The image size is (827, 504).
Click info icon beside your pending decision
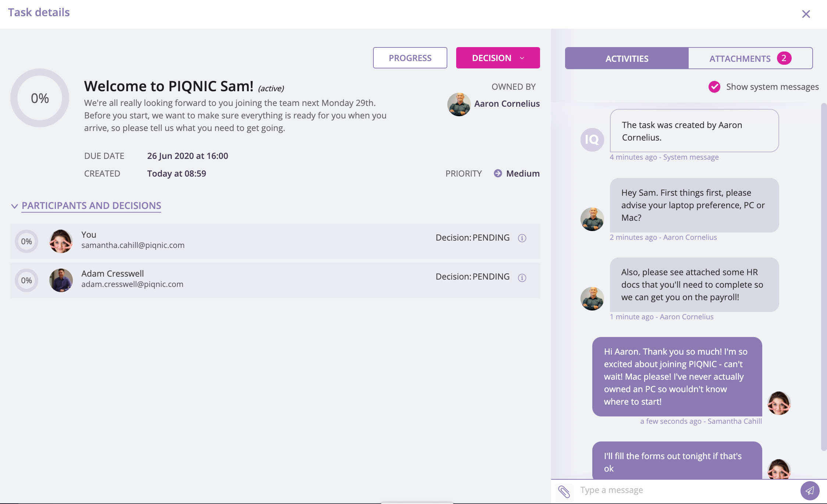pos(522,238)
